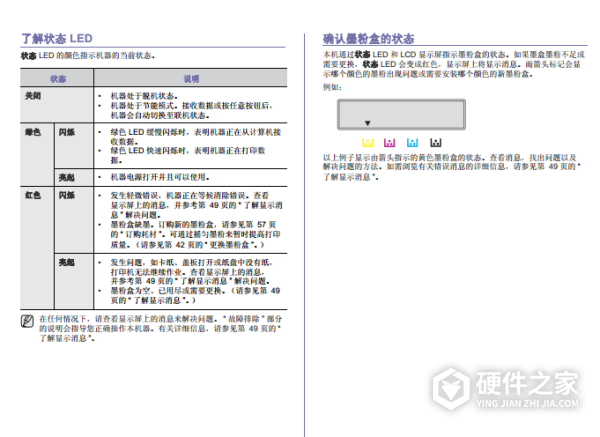Click the "说明" table column header
Image resolution: width=600 pixels, height=437 pixels.
(191, 79)
